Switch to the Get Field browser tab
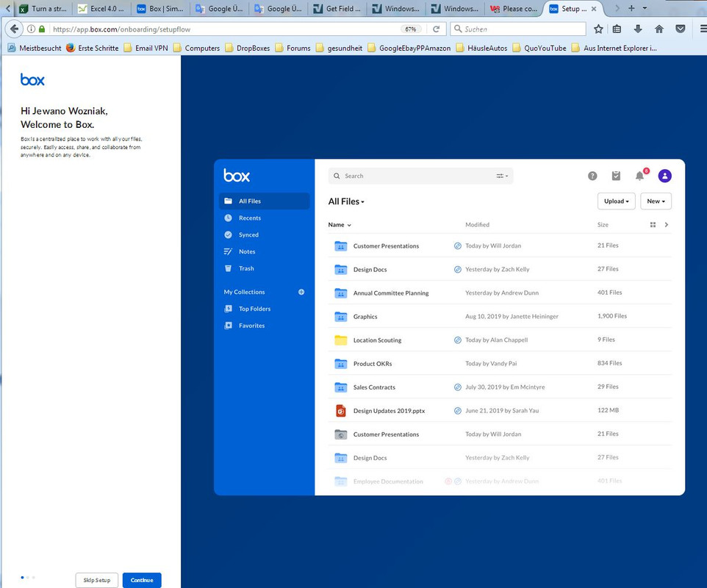The image size is (707, 588). pyautogui.click(x=337, y=9)
